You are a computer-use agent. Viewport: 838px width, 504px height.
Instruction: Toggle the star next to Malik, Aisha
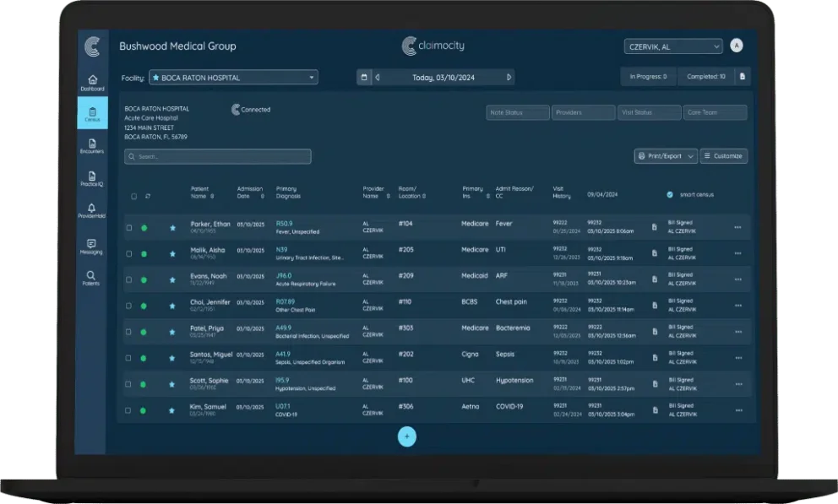click(172, 252)
